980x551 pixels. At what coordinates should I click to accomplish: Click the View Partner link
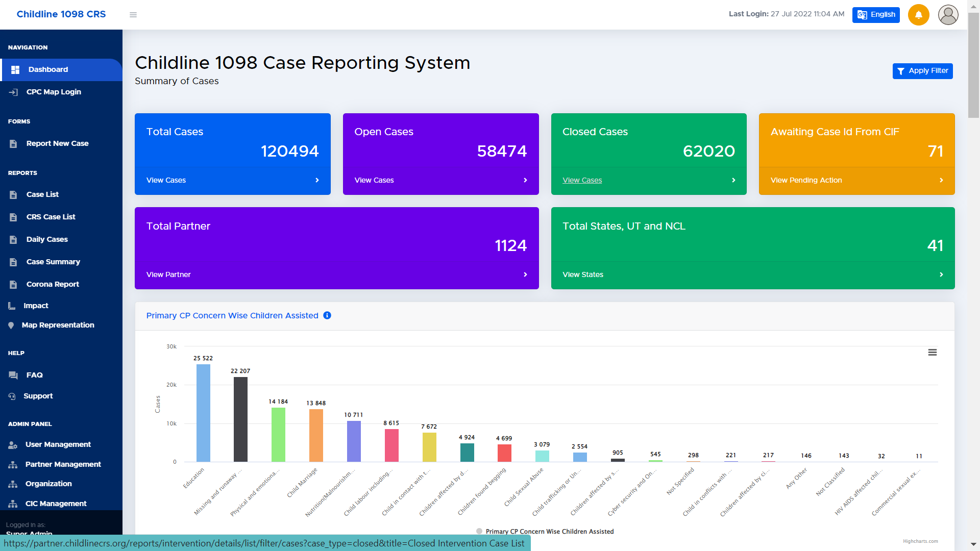(168, 274)
